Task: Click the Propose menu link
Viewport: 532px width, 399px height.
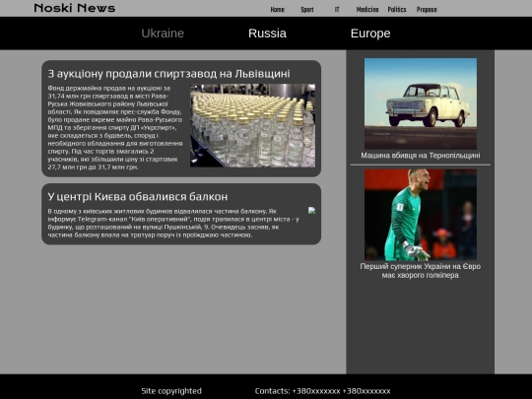Action: point(427,10)
